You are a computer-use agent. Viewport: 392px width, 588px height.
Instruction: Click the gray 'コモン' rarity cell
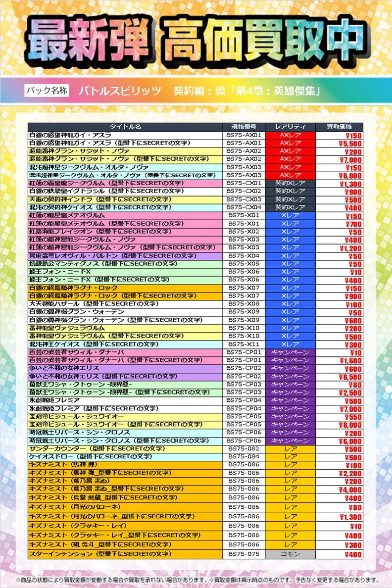(x=290, y=554)
